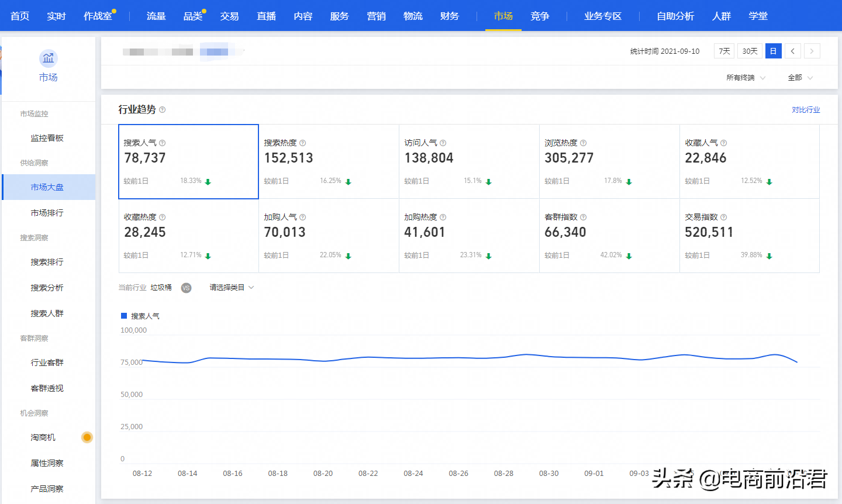This screenshot has height=504, width=842.
Task: Click the VS compare badge icon
Action: tap(186, 288)
